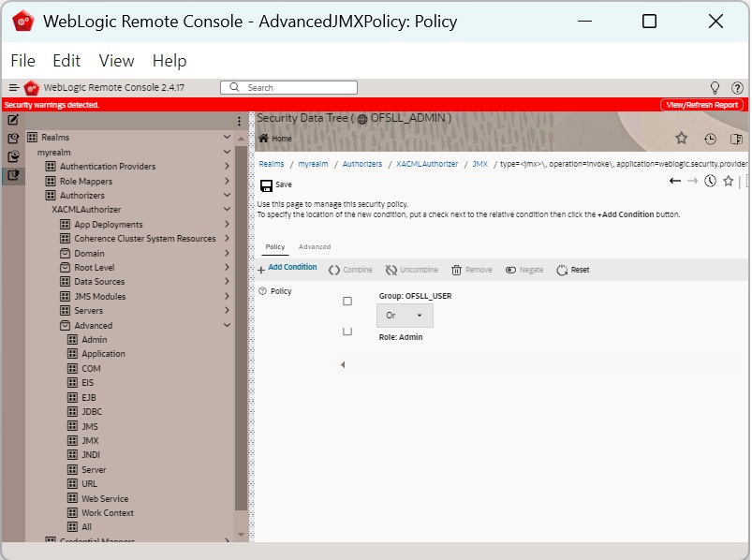
Task: Expand App Deployments chevron
Action: [227, 224]
